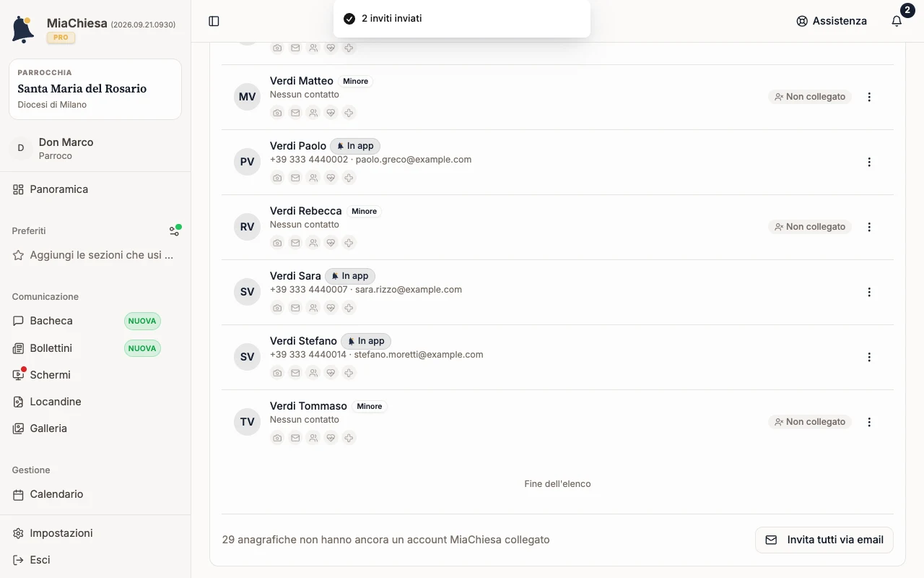Open the three-dot menu for Verdi Stefano

click(869, 357)
